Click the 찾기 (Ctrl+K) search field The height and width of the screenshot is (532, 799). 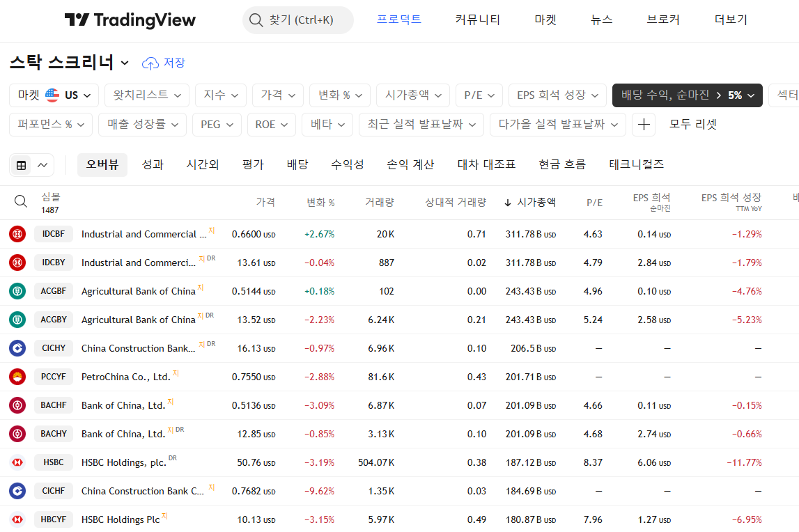pos(298,20)
